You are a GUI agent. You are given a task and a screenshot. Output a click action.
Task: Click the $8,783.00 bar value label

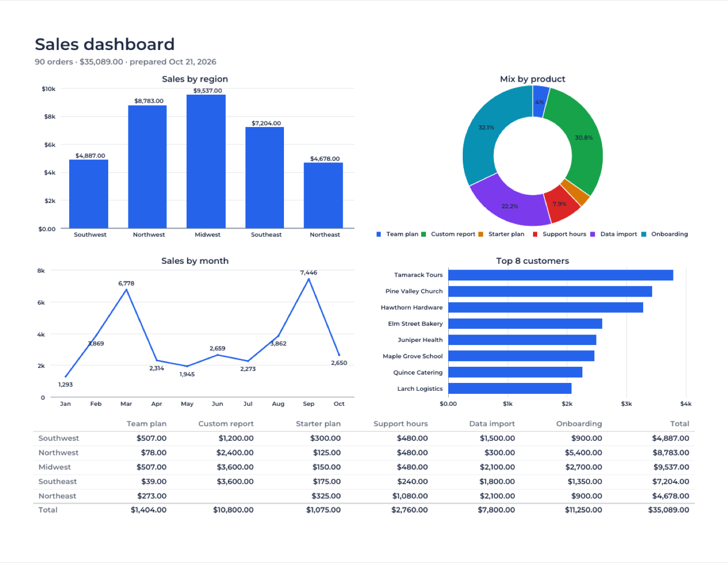click(x=149, y=101)
